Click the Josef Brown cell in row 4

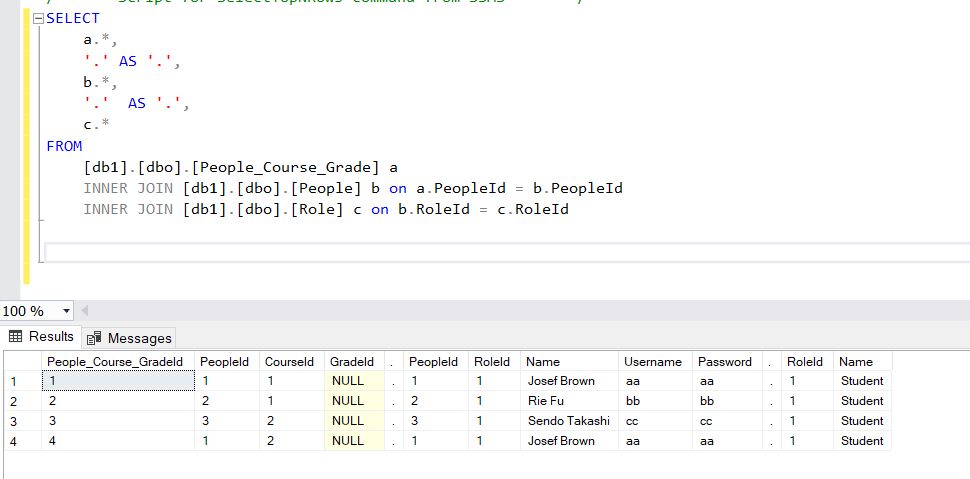[x=569, y=441]
